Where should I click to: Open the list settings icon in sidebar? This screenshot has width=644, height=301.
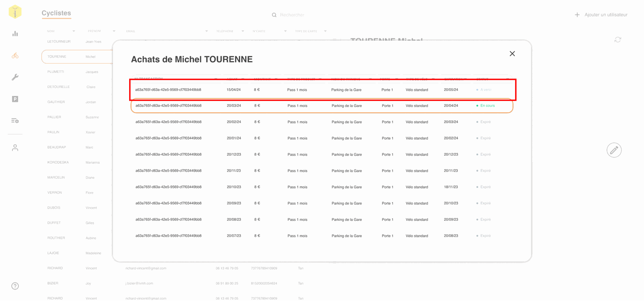click(15, 120)
